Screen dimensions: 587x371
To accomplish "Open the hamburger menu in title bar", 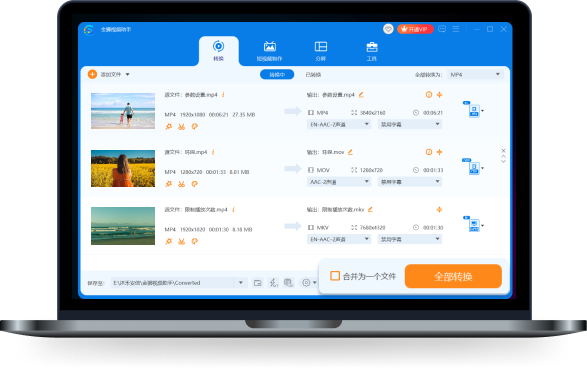I will [x=456, y=29].
